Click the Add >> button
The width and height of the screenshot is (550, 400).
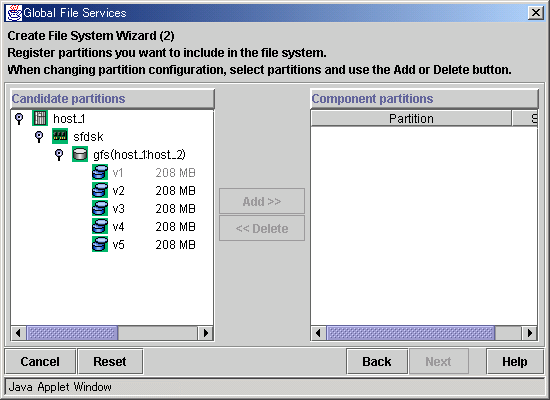click(x=262, y=201)
